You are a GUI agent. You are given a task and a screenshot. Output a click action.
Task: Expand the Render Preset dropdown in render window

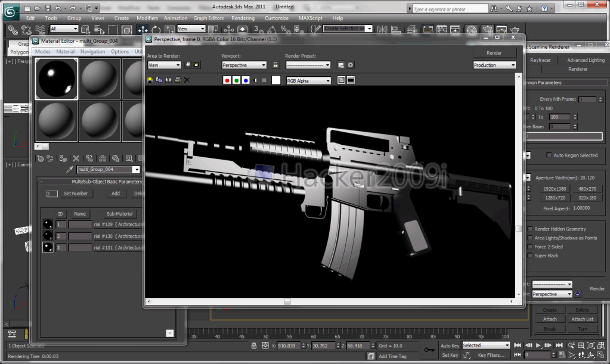[308, 66]
